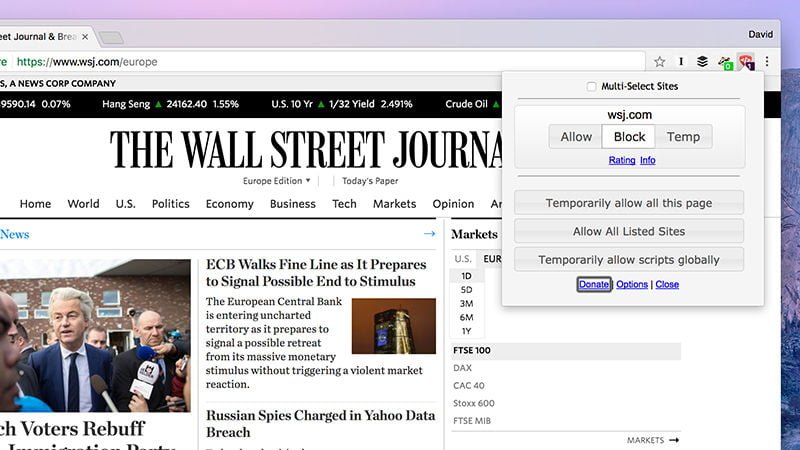
Task: Enable the Multi-Select Sites checkbox
Action: point(592,87)
